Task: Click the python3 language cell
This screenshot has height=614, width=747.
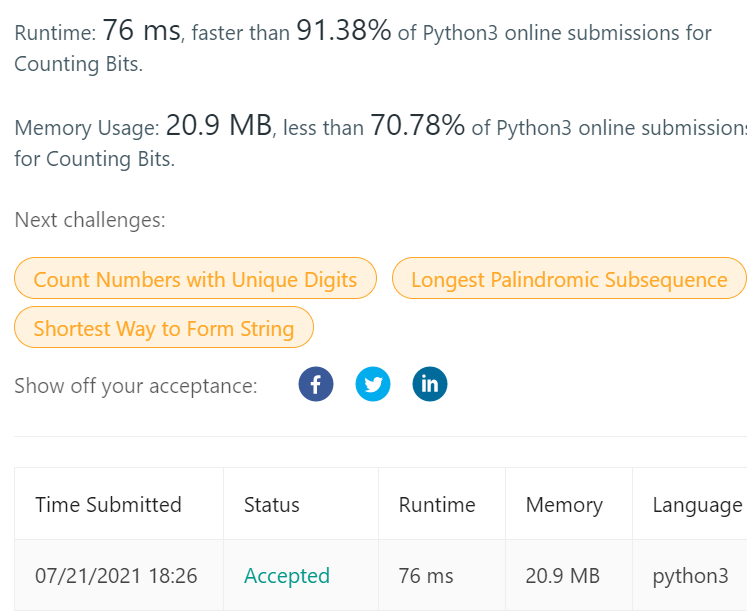Action: (690, 575)
